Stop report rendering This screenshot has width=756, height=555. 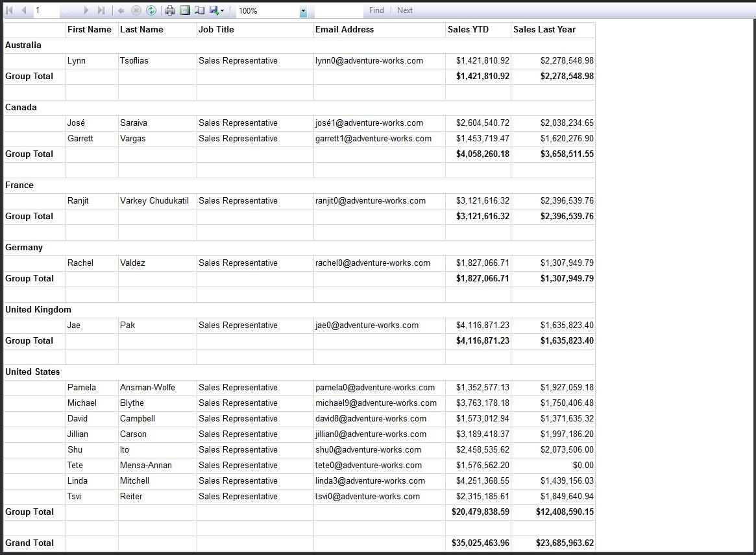click(136, 10)
